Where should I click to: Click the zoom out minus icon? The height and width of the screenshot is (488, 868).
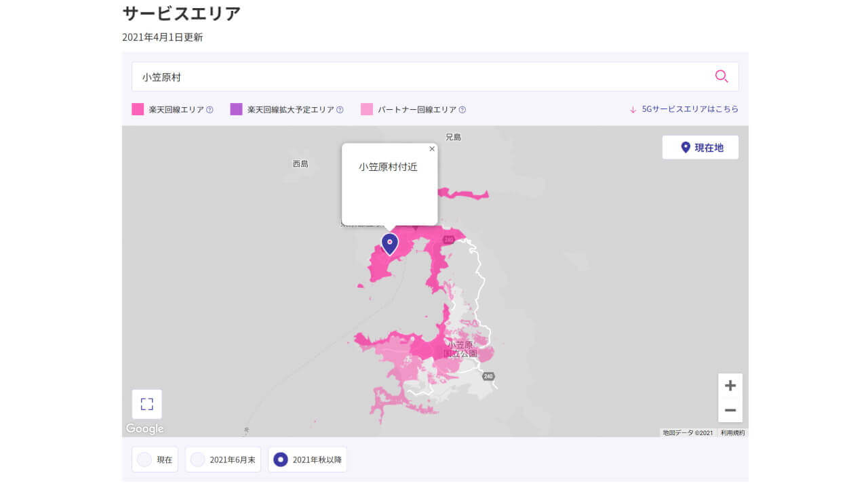point(730,410)
